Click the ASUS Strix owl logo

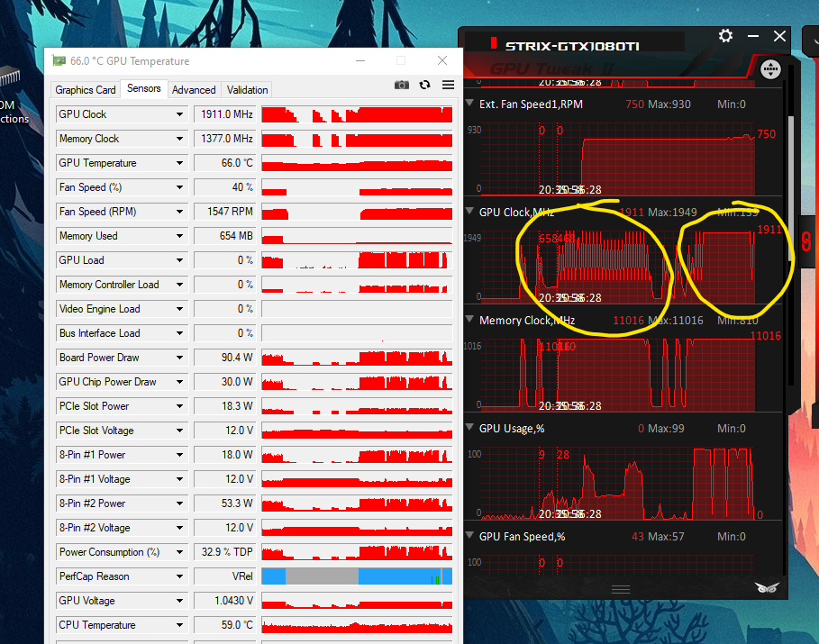click(x=766, y=587)
